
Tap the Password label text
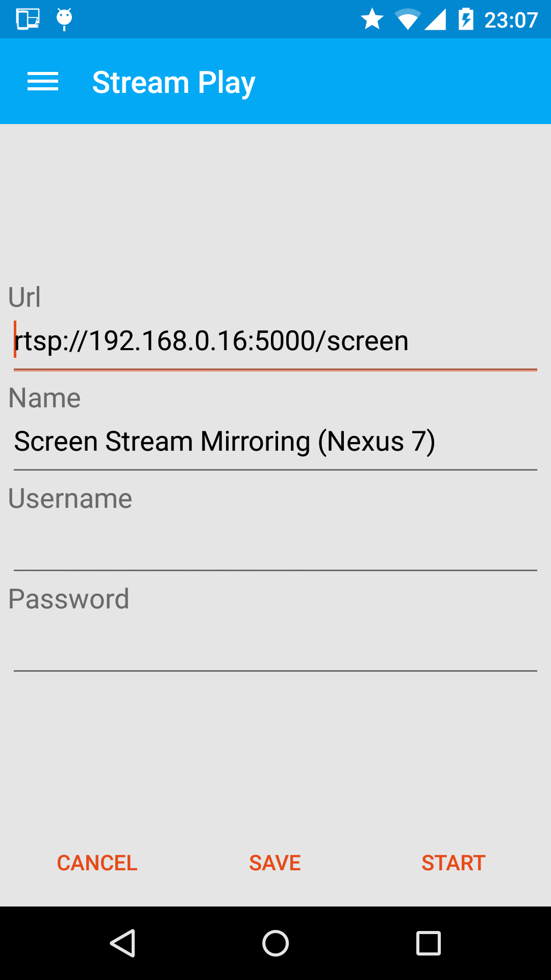tap(69, 599)
